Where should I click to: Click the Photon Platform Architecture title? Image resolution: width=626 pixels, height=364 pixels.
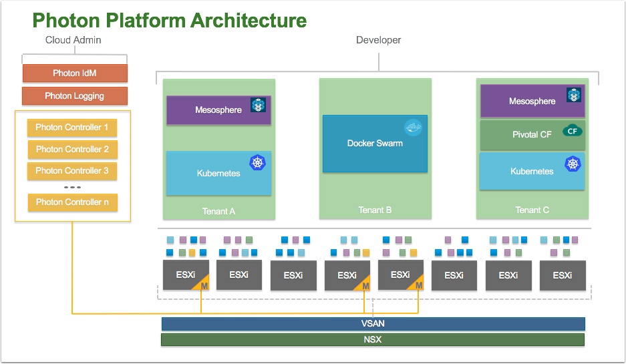click(x=170, y=20)
